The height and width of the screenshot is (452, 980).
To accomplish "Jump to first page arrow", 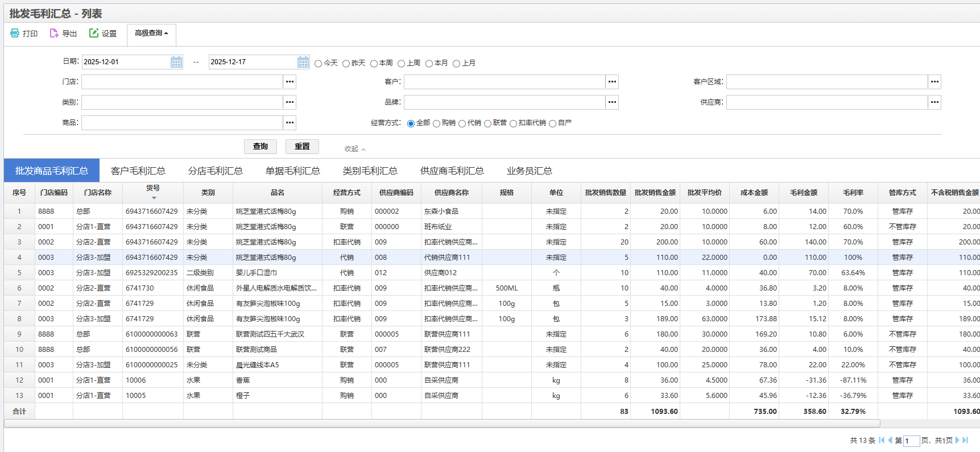I will pos(882,440).
